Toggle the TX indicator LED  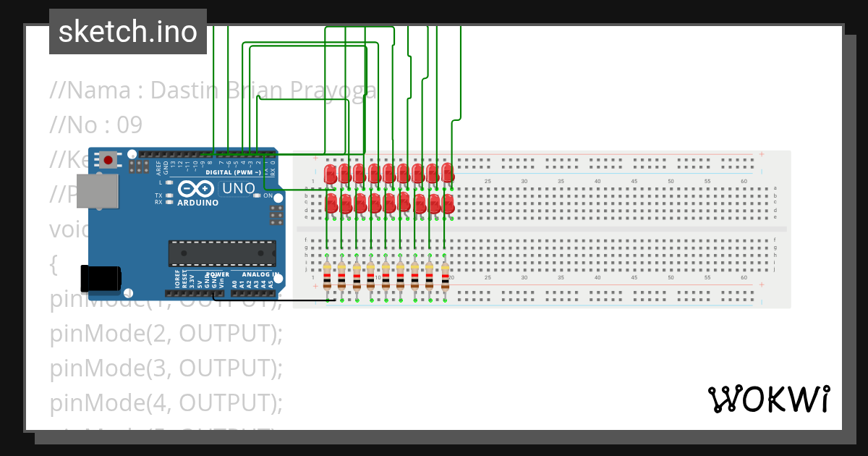click(168, 196)
